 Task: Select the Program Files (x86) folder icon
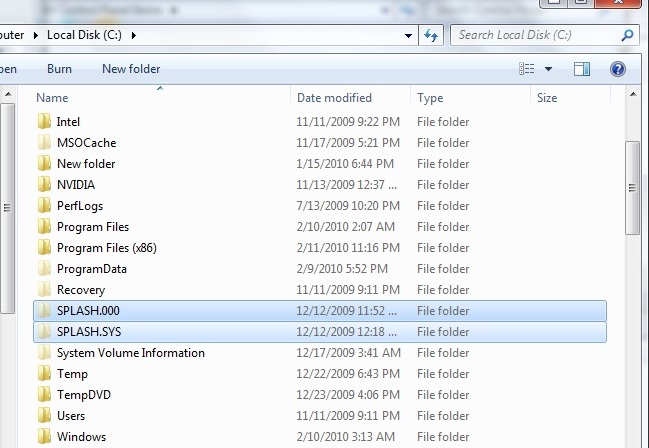point(44,248)
